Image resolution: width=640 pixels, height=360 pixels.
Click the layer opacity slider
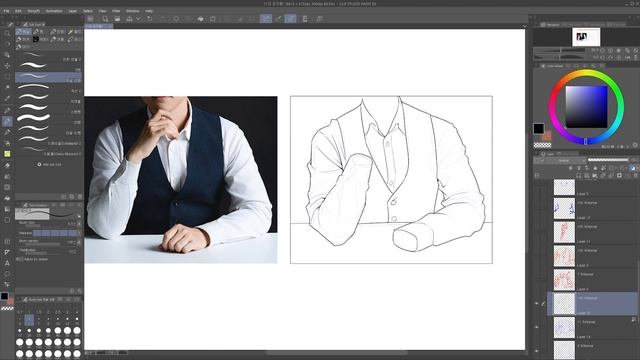tap(608, 160)
